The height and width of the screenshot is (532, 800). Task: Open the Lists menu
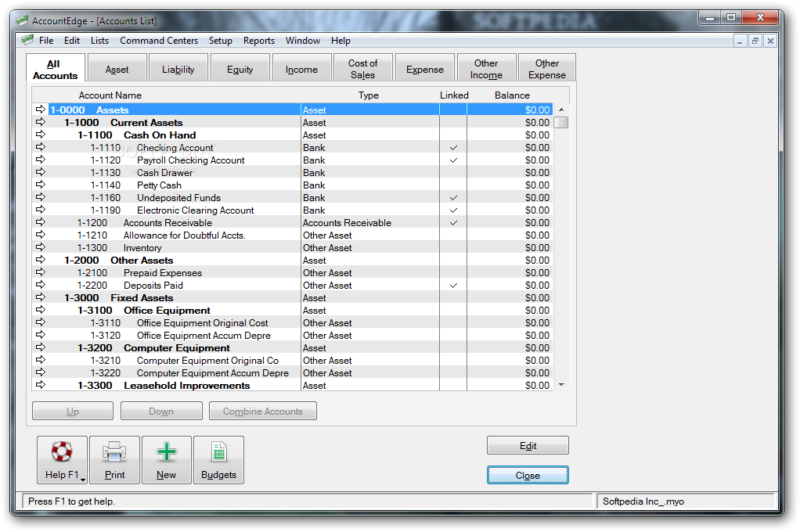click(x=99, y=41)
